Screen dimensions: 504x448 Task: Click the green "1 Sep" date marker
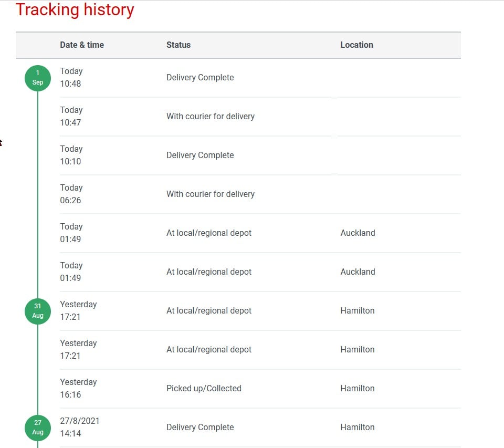coord(38,78)
